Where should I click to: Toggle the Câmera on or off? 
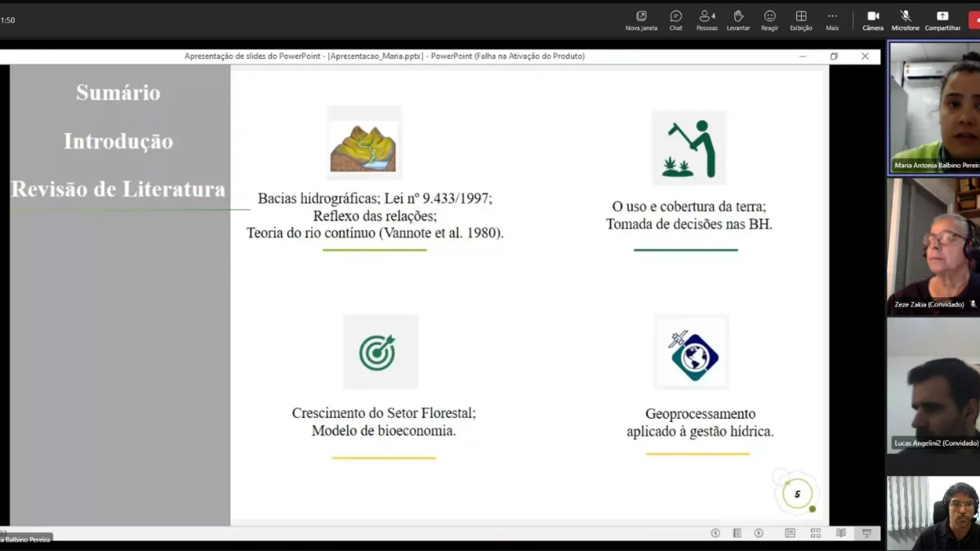point(873,20)
